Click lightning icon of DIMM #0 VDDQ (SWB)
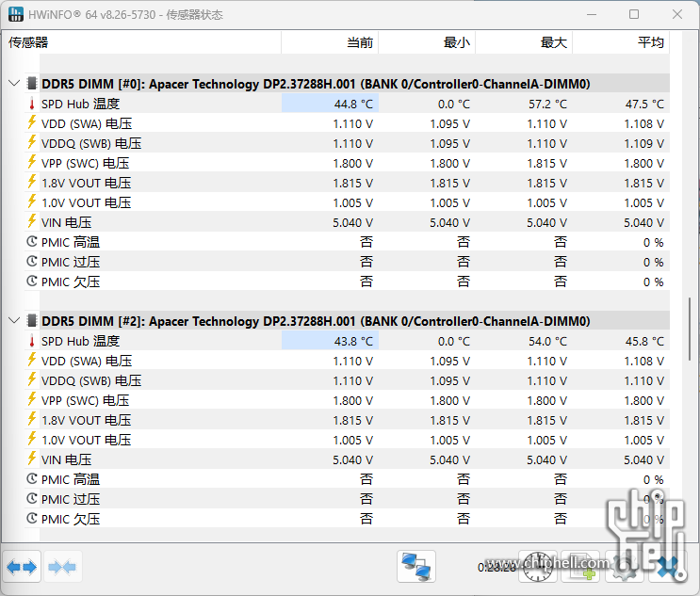The height and width of the screenshot is (596, 700). pyautogui.click(x=32, y=142)
